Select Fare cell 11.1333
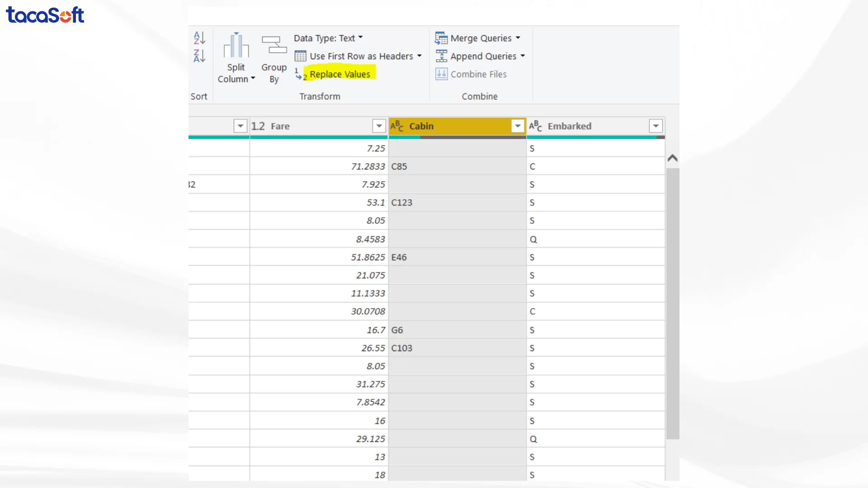This screenshot has width=868, height=488. tap(319, 293)
